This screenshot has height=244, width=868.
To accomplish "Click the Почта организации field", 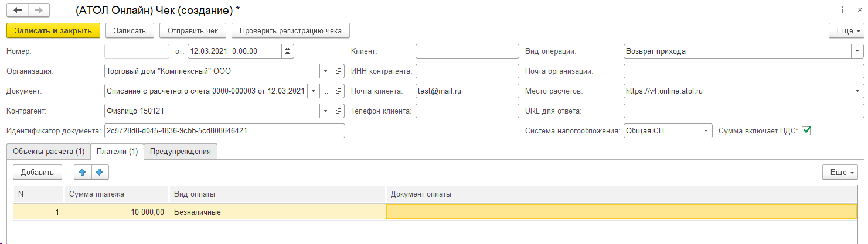I will (x=744, y=71).
